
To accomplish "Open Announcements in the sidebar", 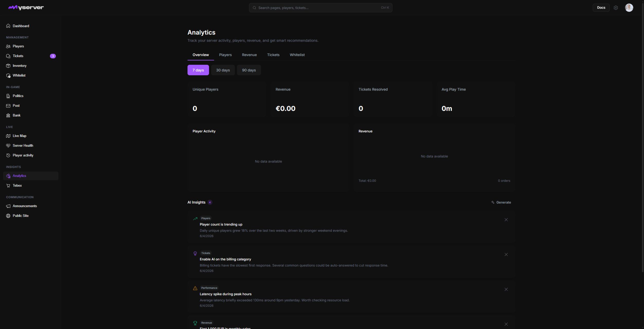I will (x=31, y=206).
